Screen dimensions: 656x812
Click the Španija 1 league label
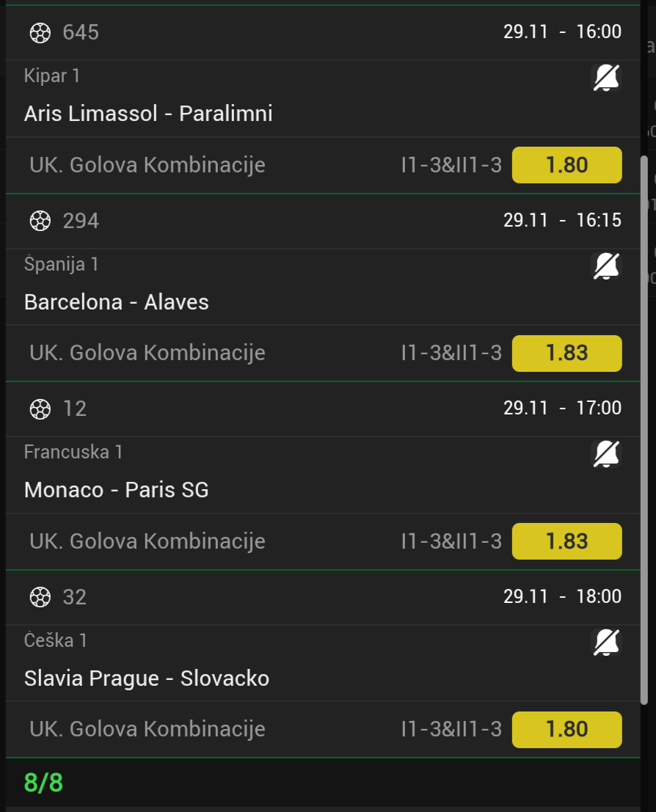click(61, 264)
